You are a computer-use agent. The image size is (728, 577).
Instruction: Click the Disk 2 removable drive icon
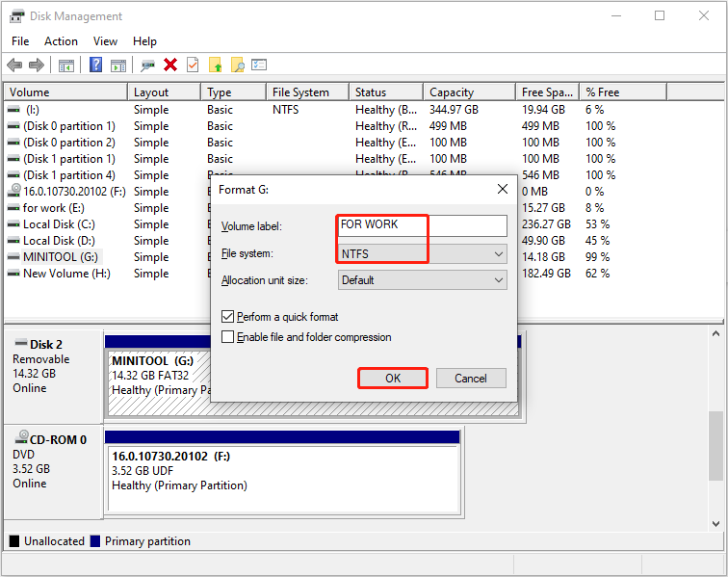pos(21,343)
